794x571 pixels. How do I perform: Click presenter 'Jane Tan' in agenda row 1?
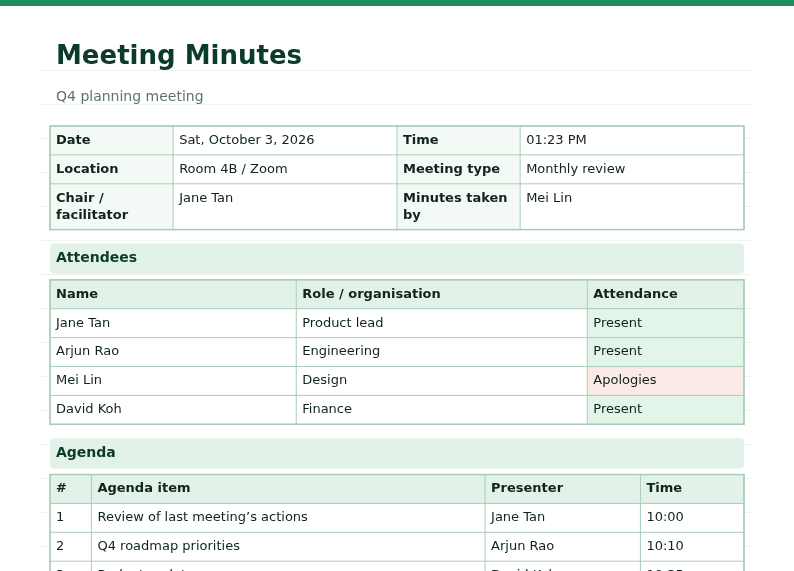[x=563, y=517]
